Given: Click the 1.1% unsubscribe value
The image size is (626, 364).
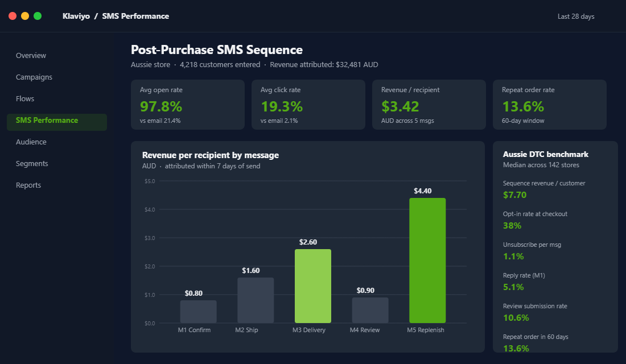Looking at the screenshot, I should (x=513, y=257).
